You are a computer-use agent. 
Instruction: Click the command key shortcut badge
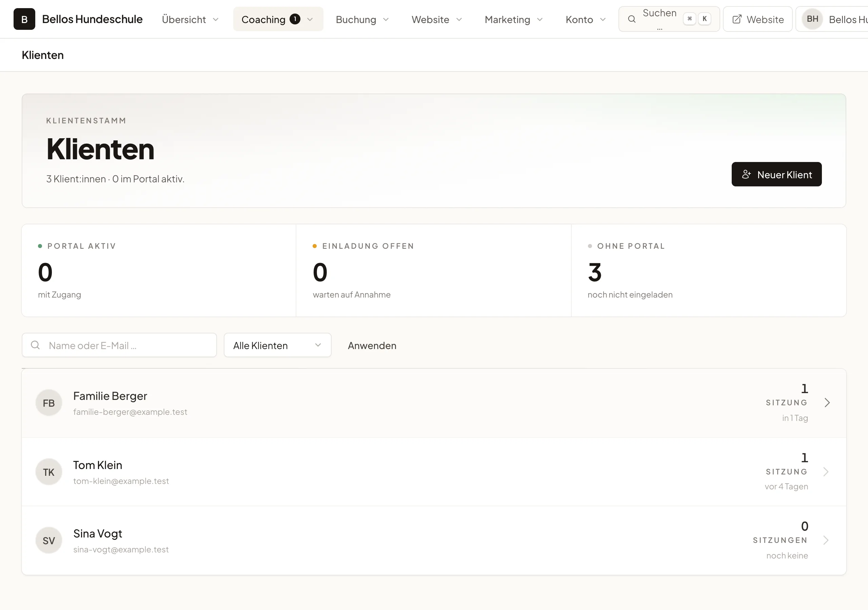click(x=690, y=19)
